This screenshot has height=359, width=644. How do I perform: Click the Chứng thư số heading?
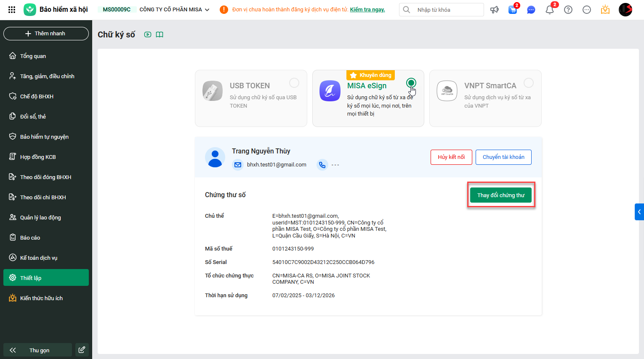click(x=225, y=195)
